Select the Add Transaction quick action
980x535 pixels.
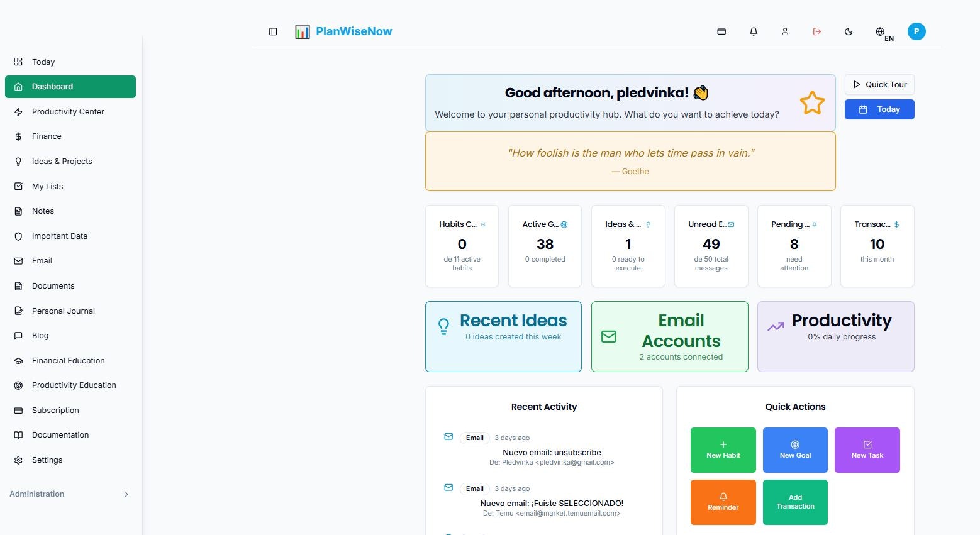point(794,502)
